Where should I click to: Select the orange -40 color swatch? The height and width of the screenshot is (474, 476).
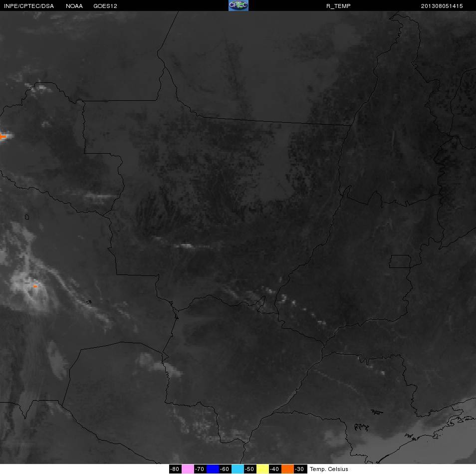(x=287, y=469)
